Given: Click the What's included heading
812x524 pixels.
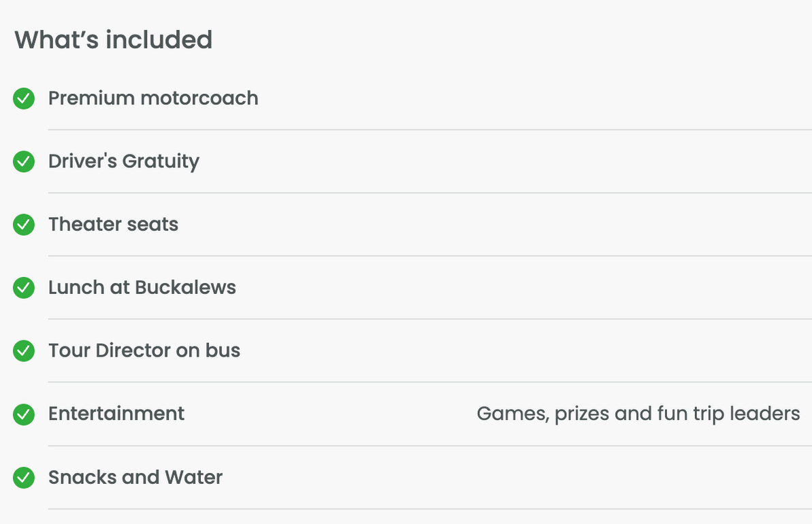Looking at the screenshot, I should tap(114, 40).
